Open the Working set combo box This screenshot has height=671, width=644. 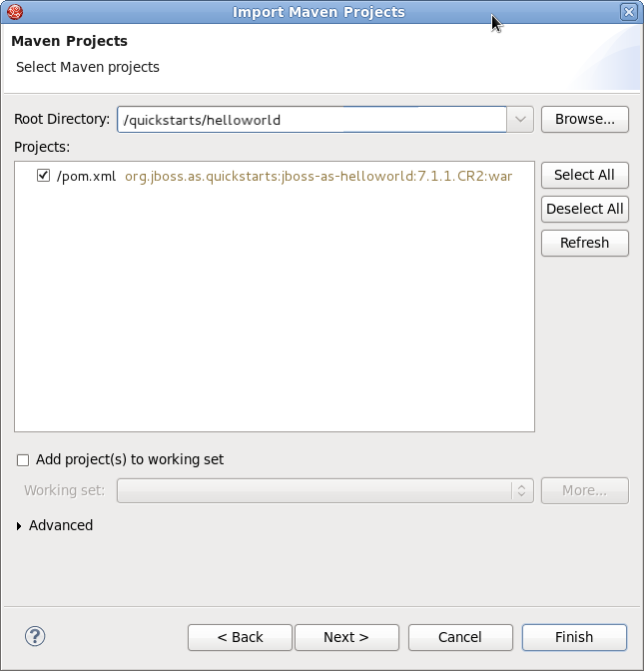tap(325, 490)
